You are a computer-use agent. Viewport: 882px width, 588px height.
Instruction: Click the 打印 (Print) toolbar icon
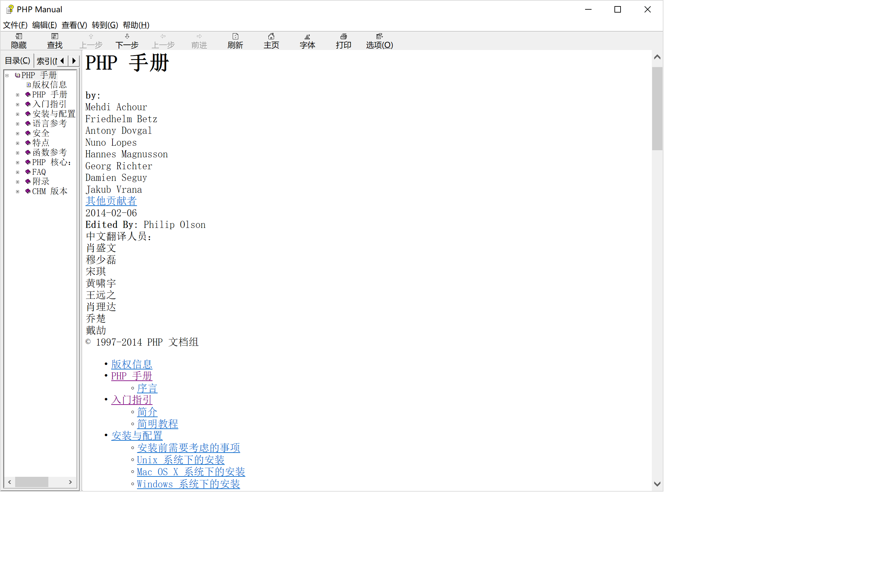point(344,36)
